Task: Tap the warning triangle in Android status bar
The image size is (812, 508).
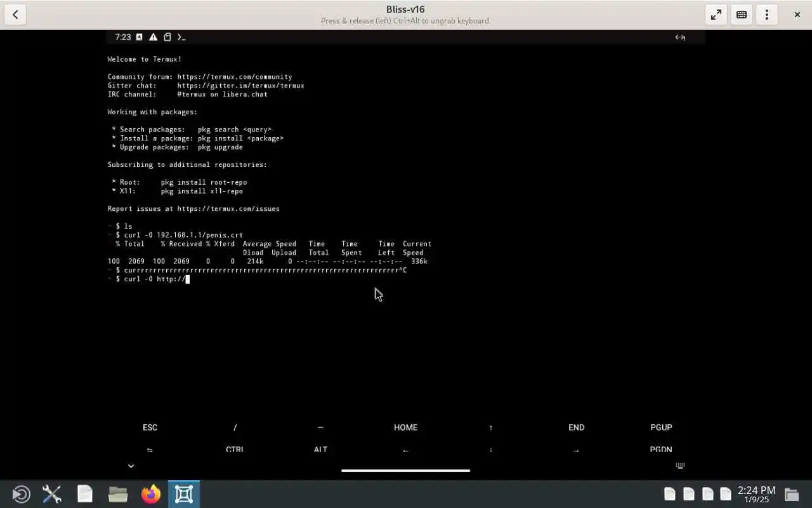Action: tap(153, 37)
